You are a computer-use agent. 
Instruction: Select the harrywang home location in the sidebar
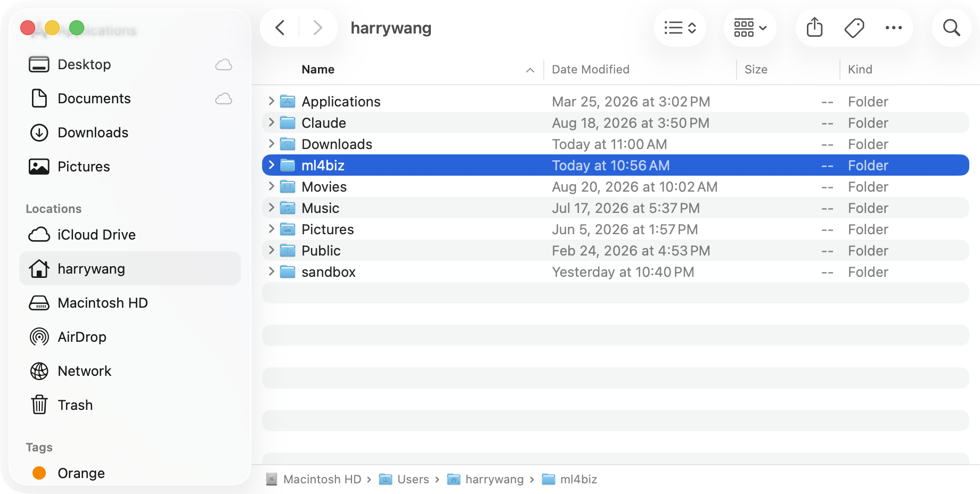pyautogui.click(x=130, y=269)
